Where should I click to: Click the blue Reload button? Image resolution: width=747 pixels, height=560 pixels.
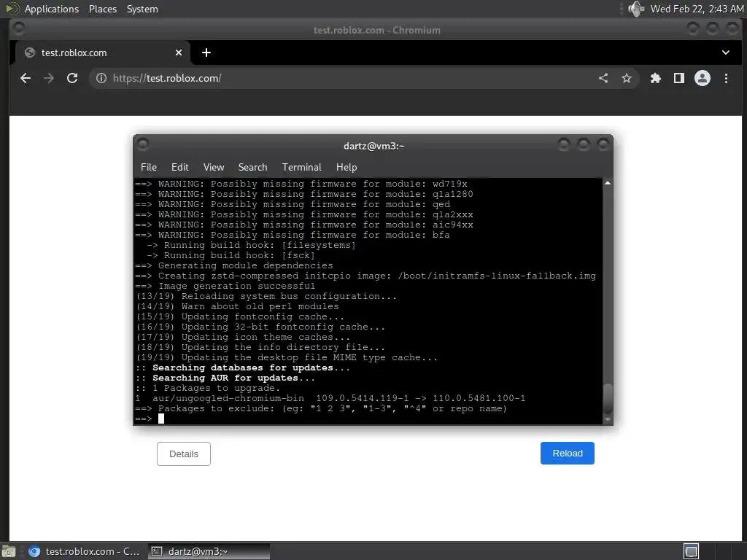pos(568,454)
